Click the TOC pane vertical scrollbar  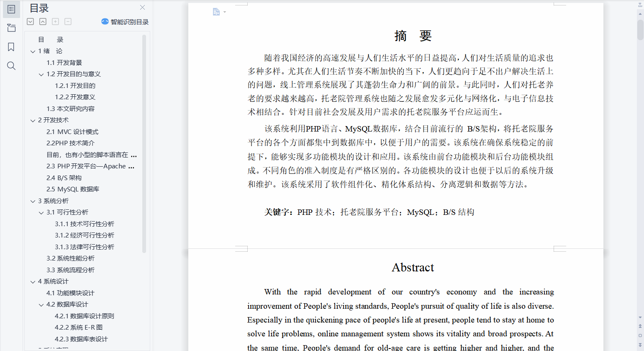[144, 144]
